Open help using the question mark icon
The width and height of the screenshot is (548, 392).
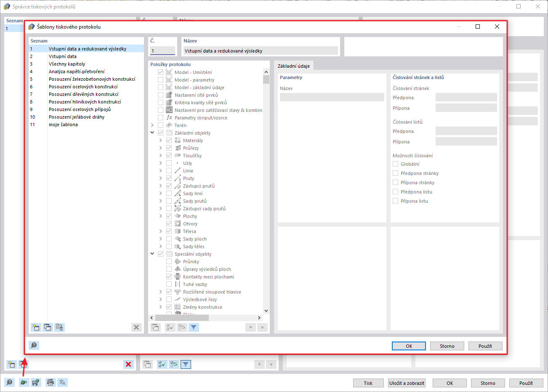click(x=34, y=345)
